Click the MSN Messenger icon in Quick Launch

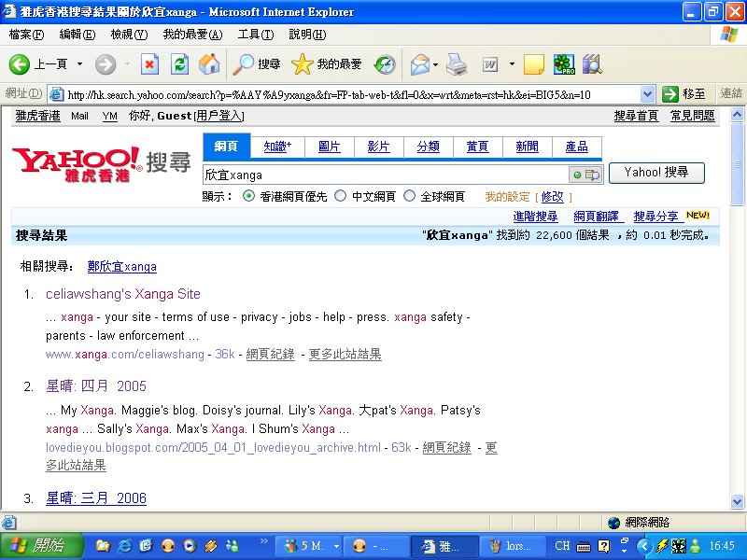233,546
